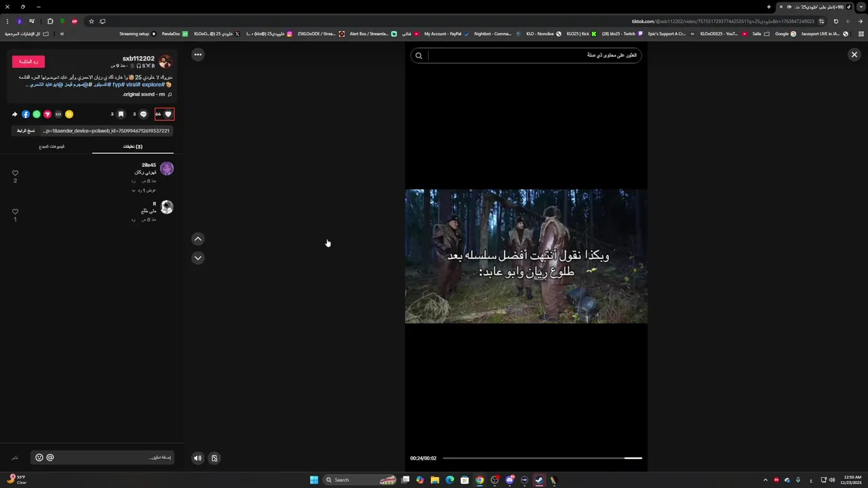The width and height of the screenshot is (868, 488).
Task: Open the share arrow for more options
Action: 15,115
